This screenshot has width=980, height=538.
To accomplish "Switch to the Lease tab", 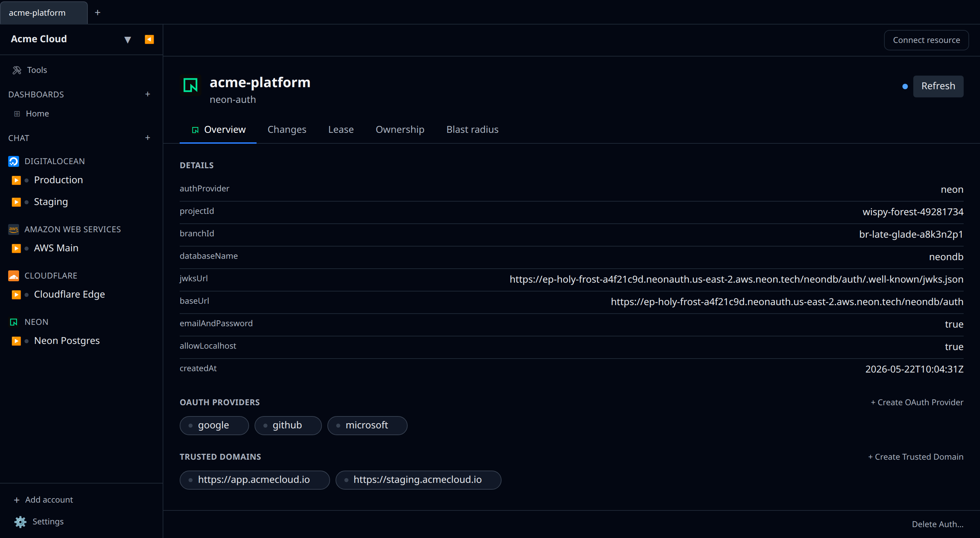I will (x=341, y=129).
